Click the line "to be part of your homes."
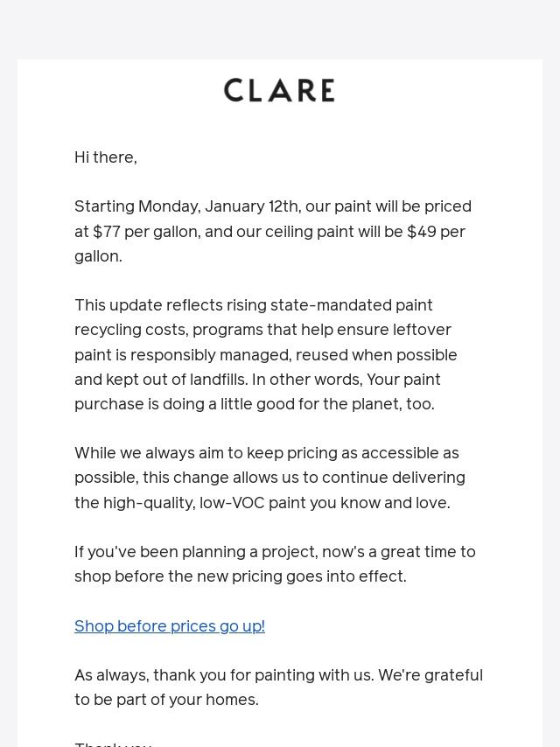 pos(166,700)
